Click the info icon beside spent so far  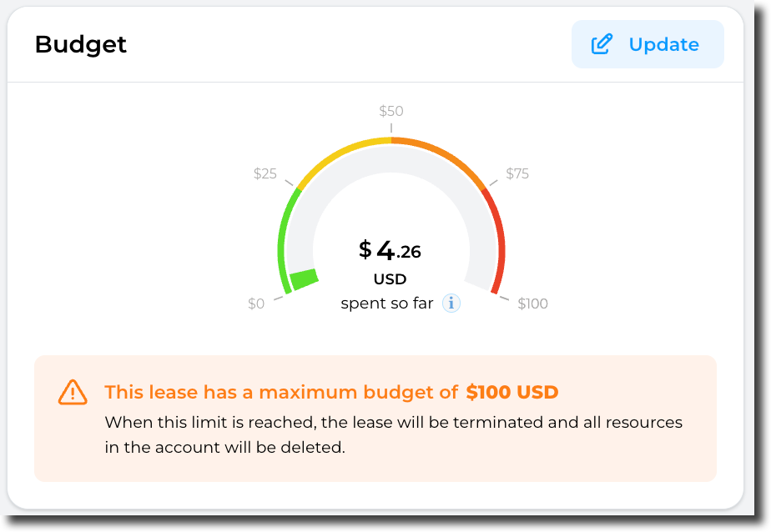(x=451, y=304)
